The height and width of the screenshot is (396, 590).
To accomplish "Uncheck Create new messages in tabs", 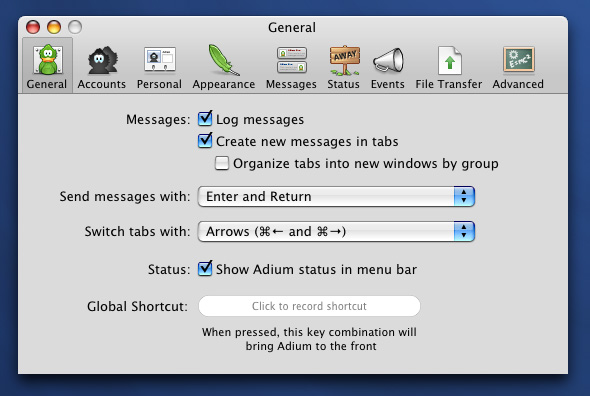I will point(205,141).
